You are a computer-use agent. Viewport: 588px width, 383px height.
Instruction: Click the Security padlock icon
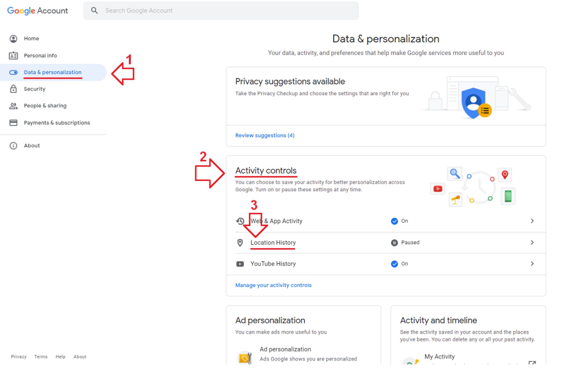point(13,89)
